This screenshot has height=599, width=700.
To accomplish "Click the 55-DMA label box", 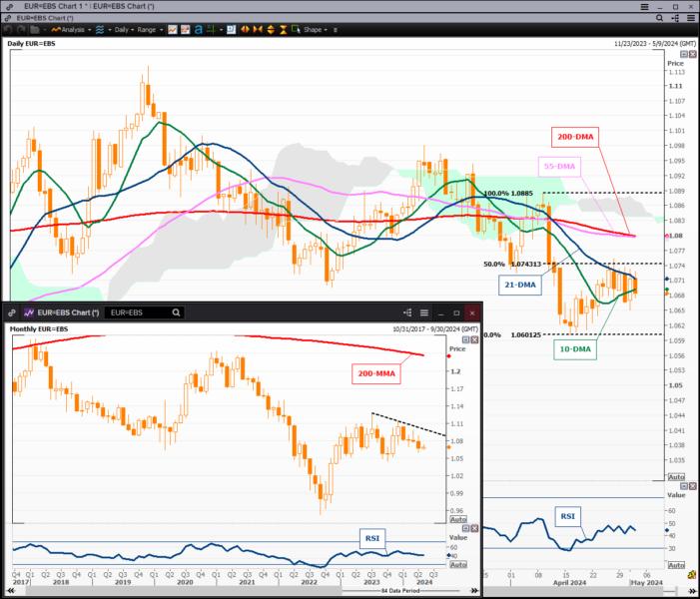I will [x=559, y=167].
